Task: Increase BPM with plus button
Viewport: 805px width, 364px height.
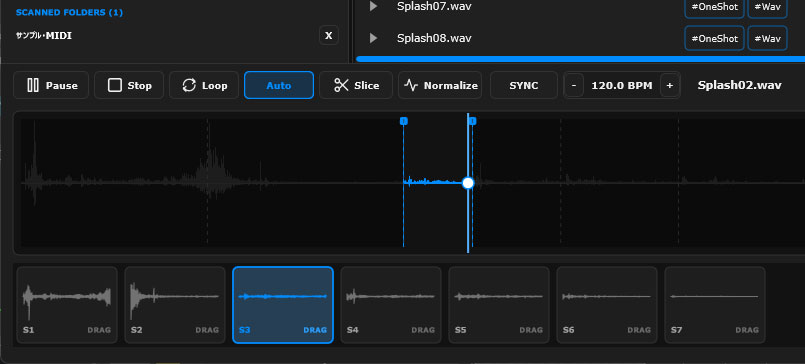Action: [x=669, y=85]
